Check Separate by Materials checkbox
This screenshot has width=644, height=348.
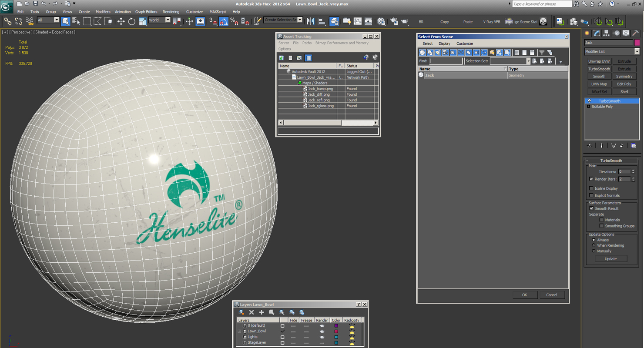[602, 220]
